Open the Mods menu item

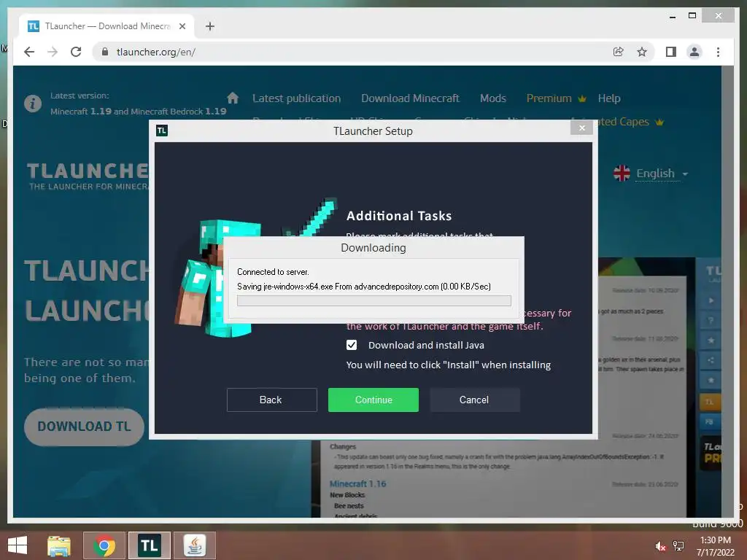[x=492, y=98]
